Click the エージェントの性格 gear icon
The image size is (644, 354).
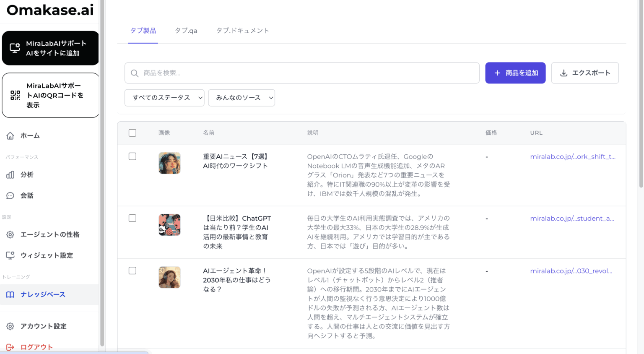tap(10, 235)
